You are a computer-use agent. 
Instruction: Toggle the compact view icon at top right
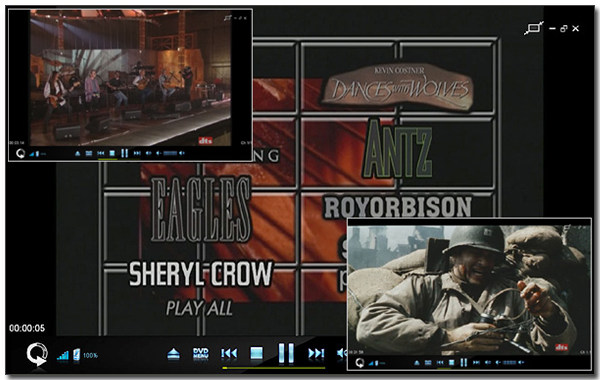pyautogui.click(x=533, y=28)
